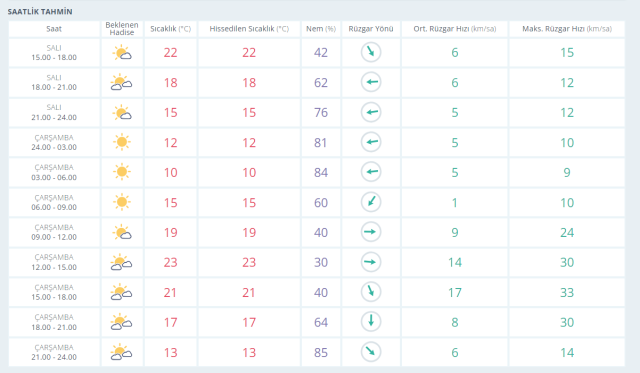Click the weather icon for SALI 18.00 - 21.00
Screen dimensions: 640x373
tap(122, 82)
